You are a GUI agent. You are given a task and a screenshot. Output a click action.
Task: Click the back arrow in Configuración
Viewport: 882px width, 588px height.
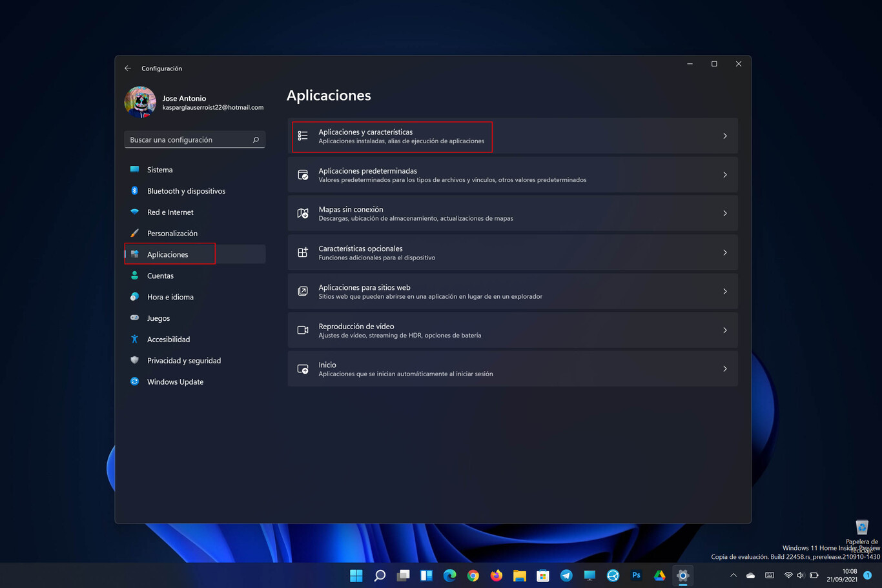tap(128, 68)
